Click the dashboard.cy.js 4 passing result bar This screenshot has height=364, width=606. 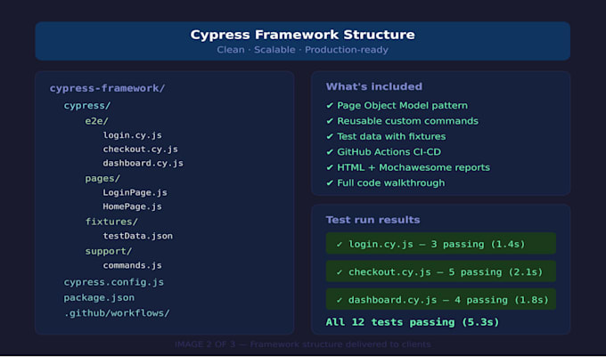point(440,299)
